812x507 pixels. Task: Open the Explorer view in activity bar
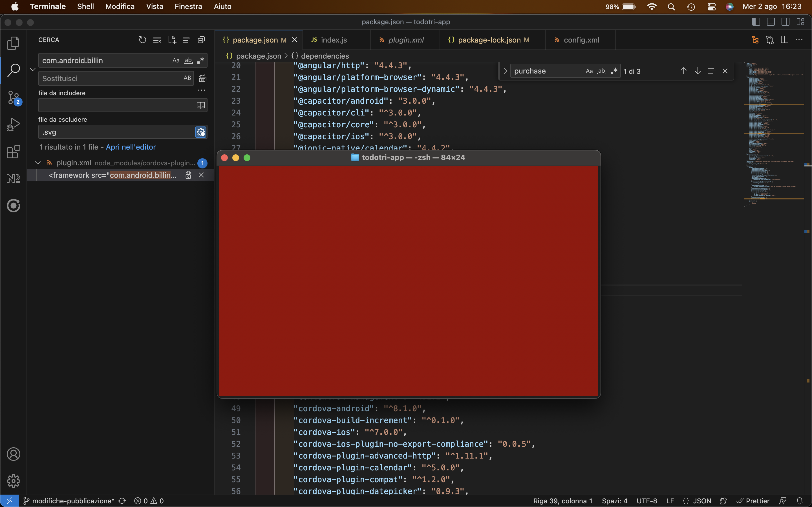(x=14, y=43)
